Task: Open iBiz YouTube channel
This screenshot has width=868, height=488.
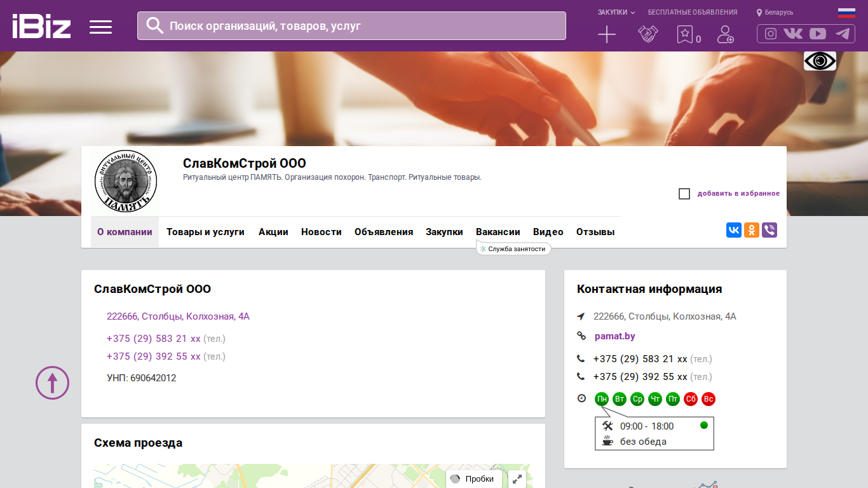Action: click(x=818, y=34)
